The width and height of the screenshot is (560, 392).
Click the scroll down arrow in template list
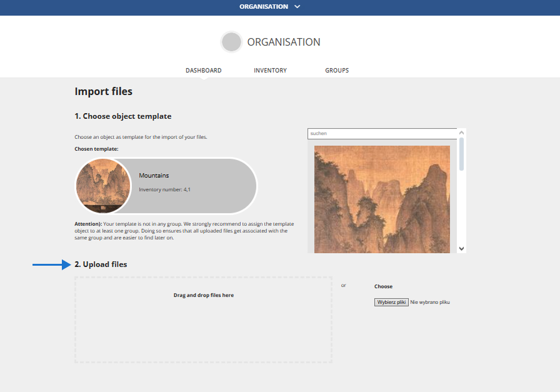(462, 248)
